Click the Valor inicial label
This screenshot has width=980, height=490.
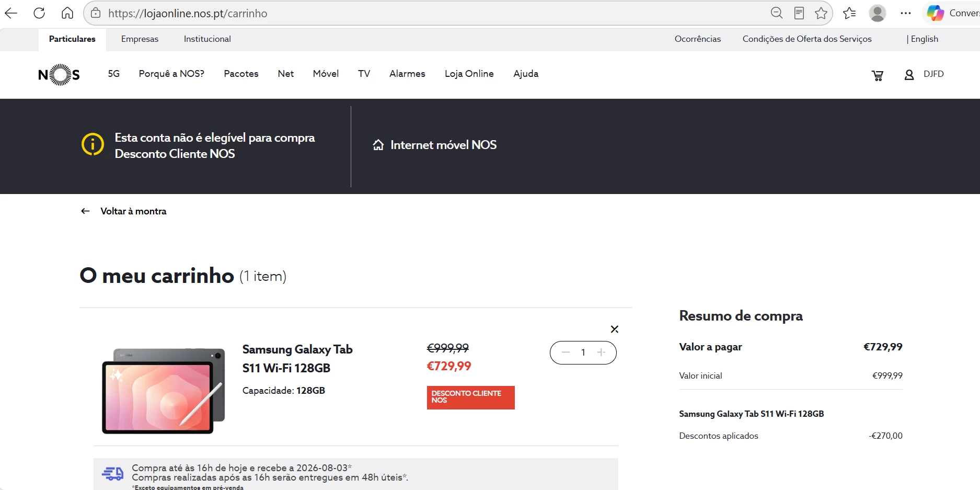tap(700, 375)
